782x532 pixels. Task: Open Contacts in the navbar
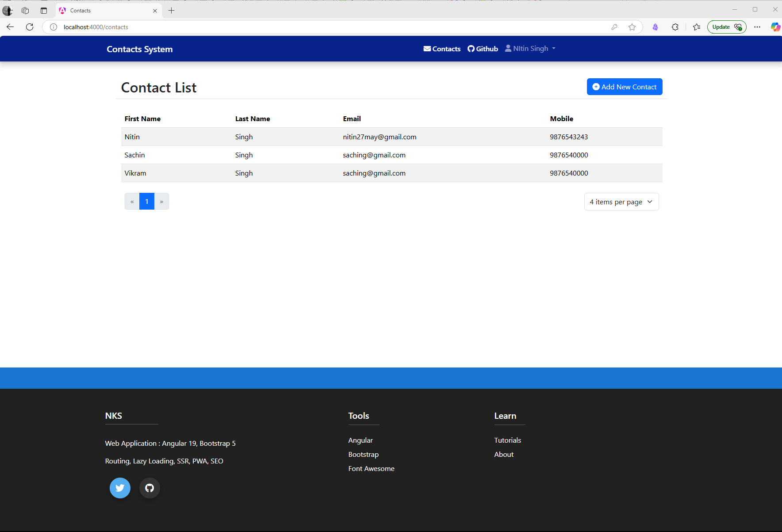tap(442, 49)
